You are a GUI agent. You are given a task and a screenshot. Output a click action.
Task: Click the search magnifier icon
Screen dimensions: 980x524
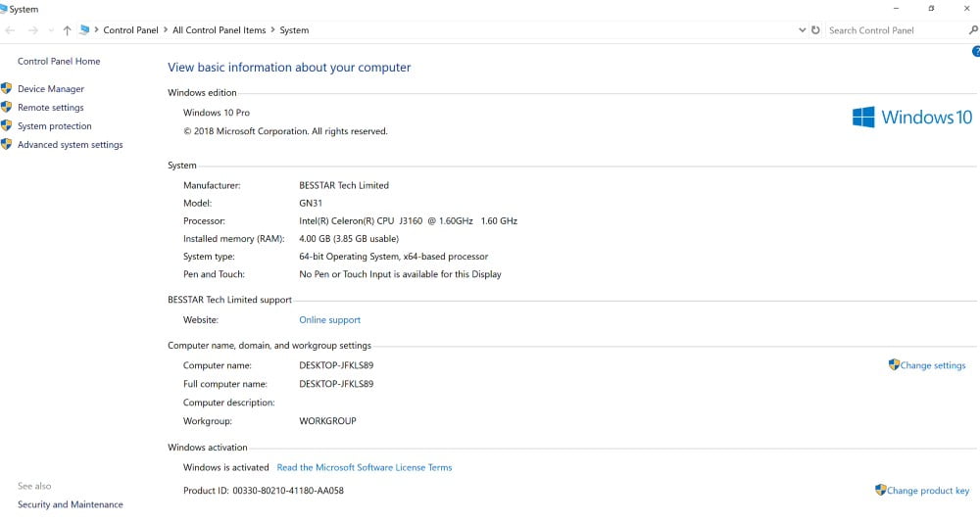click(973, 30)
